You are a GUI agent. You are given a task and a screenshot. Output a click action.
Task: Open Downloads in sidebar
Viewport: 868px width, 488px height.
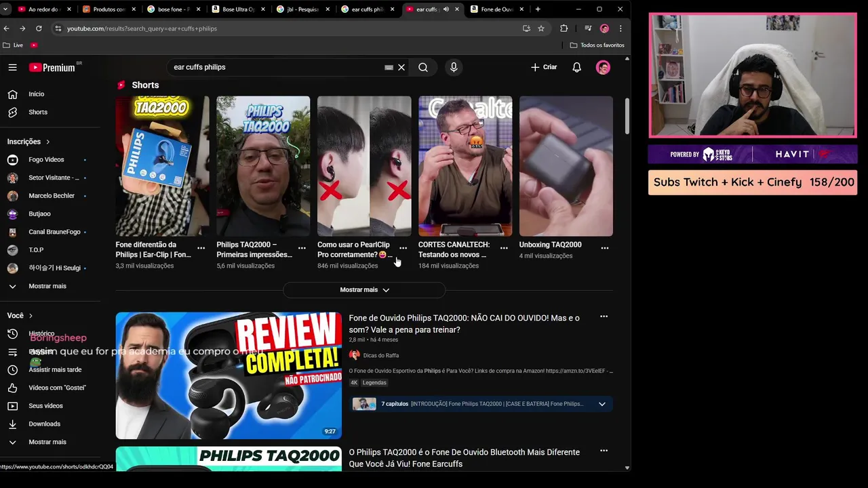point(44,424)
